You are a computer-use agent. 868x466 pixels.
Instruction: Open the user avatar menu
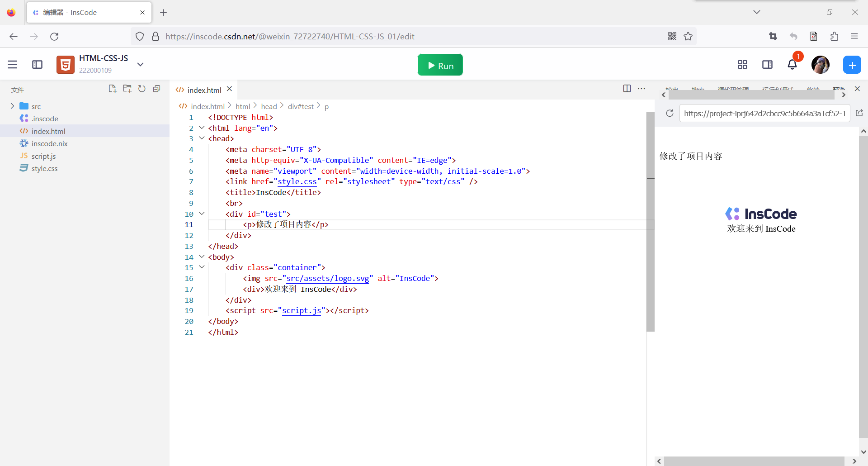[820, 65]
